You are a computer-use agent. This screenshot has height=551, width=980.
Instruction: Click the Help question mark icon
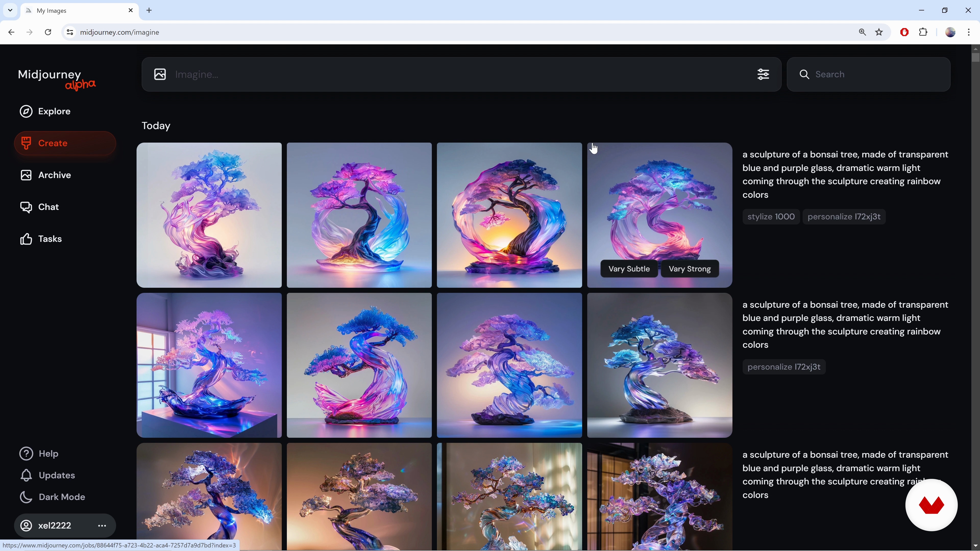click(x=26, y=454)
